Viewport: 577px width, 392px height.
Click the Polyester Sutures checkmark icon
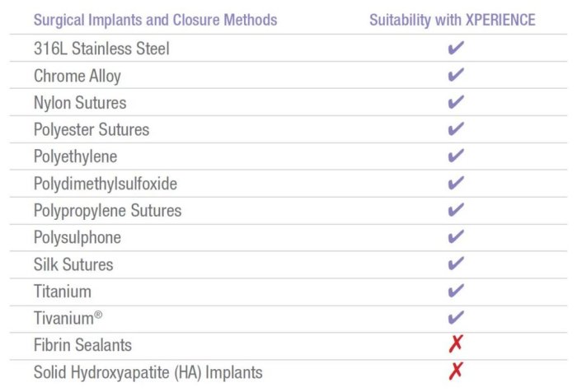click(x=456, y=130)
